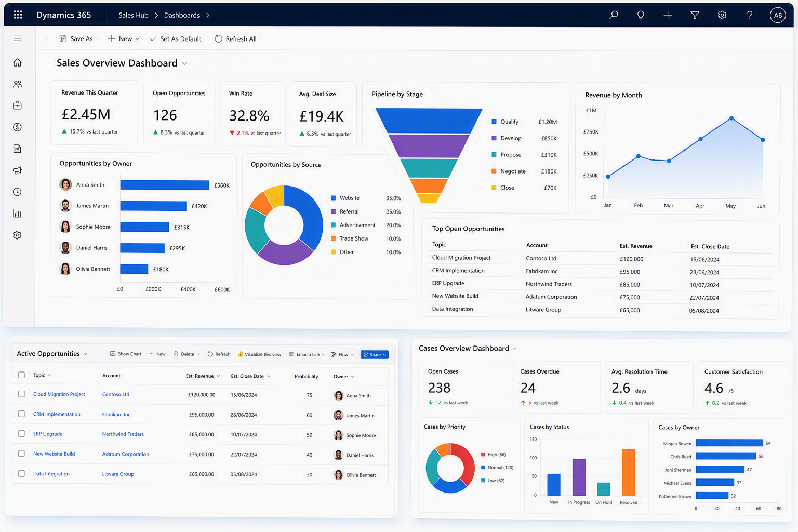Open the clock recent icon in sidebar
Viewport: 798px width, 532px height.
pyautogui.click(x=17, y=192)
